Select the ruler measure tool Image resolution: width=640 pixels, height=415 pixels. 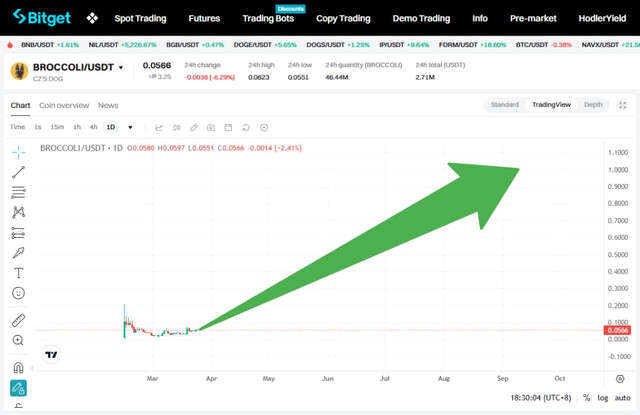[18, 320]
